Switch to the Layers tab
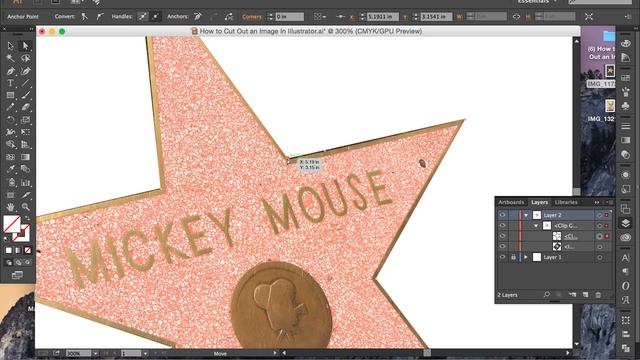 point(539,202)
